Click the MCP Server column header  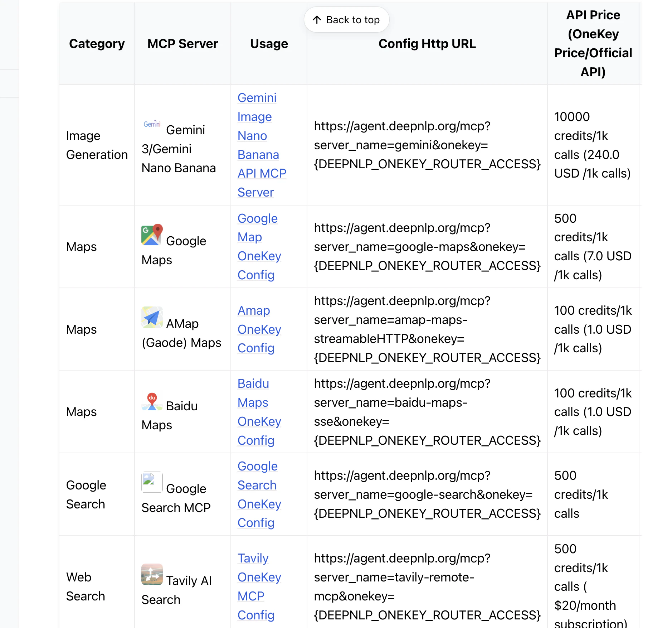click(x=182, y=44)
